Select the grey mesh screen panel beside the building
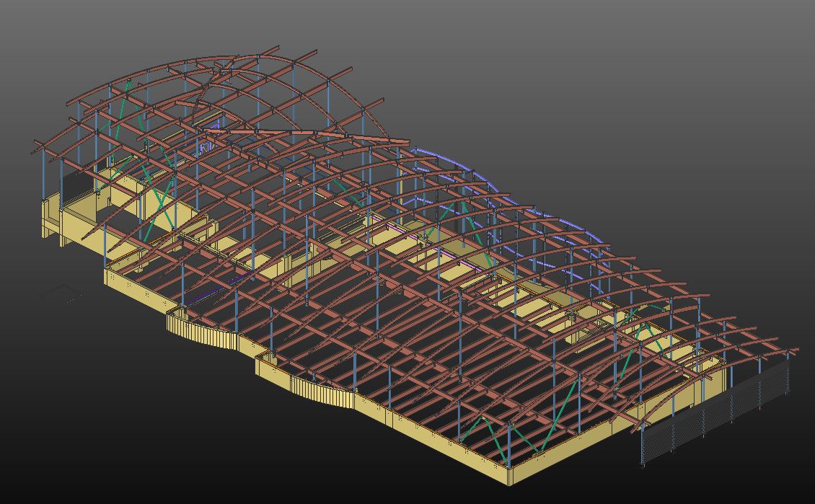This screenshot has width=815, height=504. [x=715, y=411]
